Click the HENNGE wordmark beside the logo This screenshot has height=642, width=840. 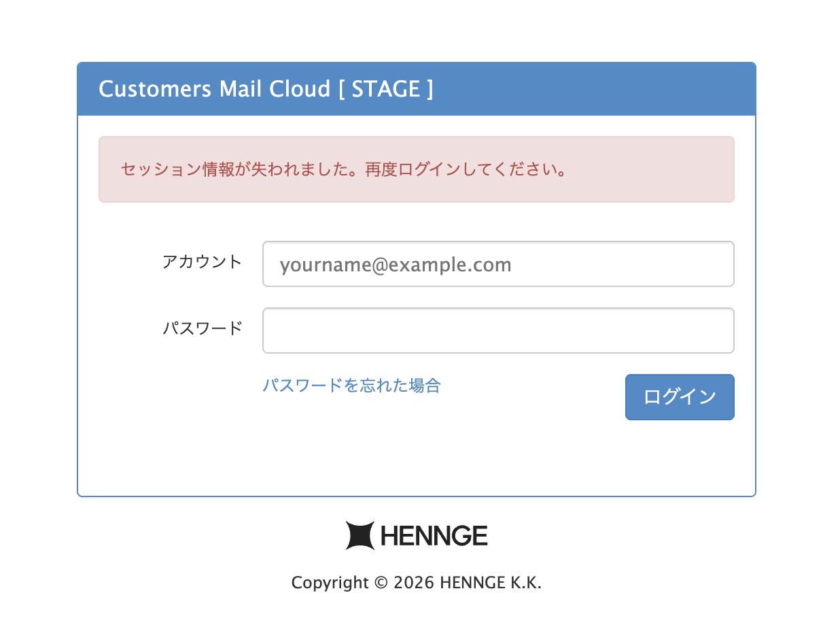[434, 536]
